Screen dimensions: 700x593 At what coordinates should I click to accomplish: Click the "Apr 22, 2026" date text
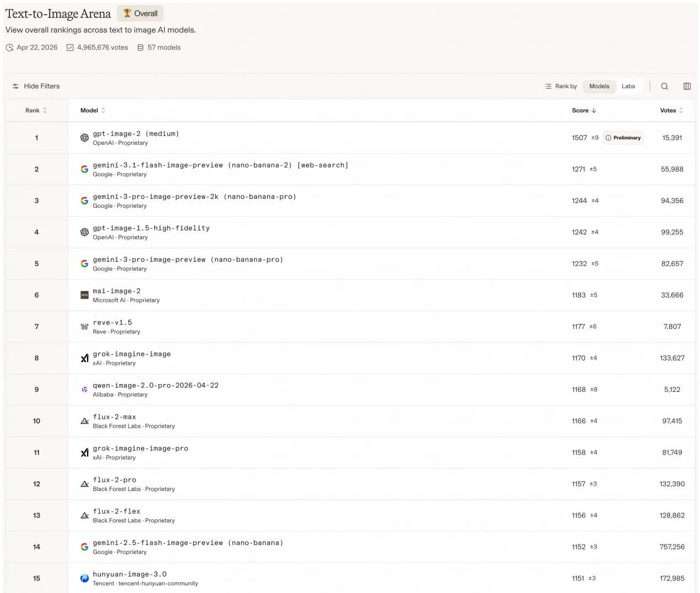click(37, 47)
